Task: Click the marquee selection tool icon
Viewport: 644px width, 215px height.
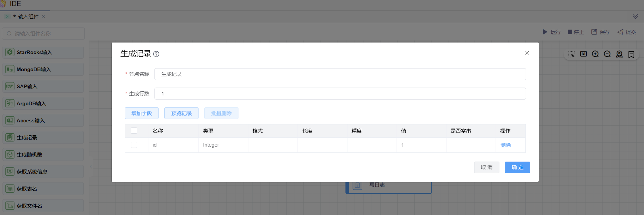Action: click(x=571, y=54)
